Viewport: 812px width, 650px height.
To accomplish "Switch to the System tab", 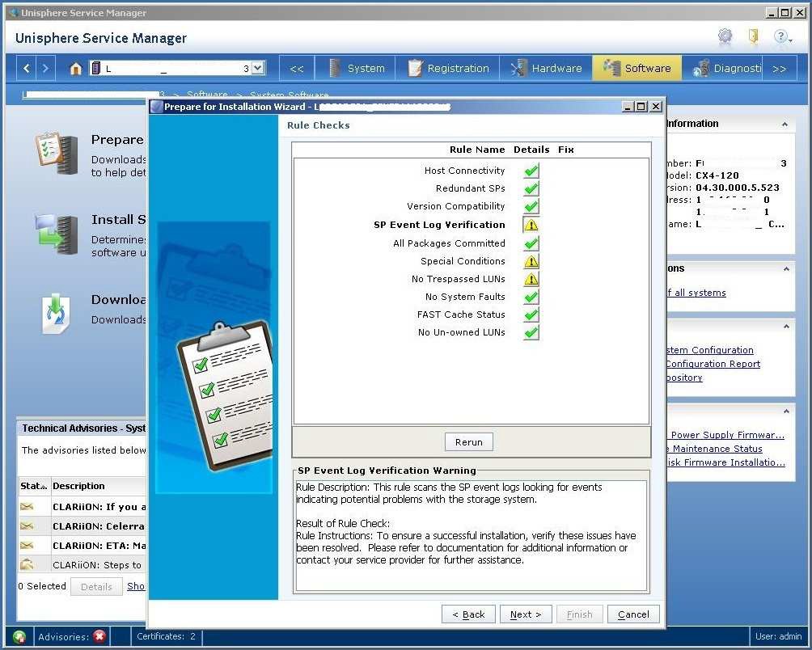I will [x=357, y=68].
